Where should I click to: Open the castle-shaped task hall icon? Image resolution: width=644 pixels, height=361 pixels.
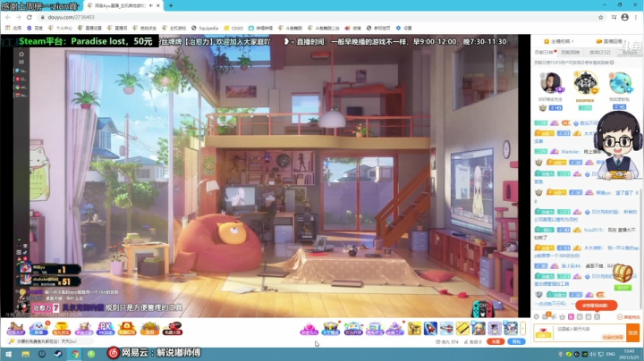point(16,329)
